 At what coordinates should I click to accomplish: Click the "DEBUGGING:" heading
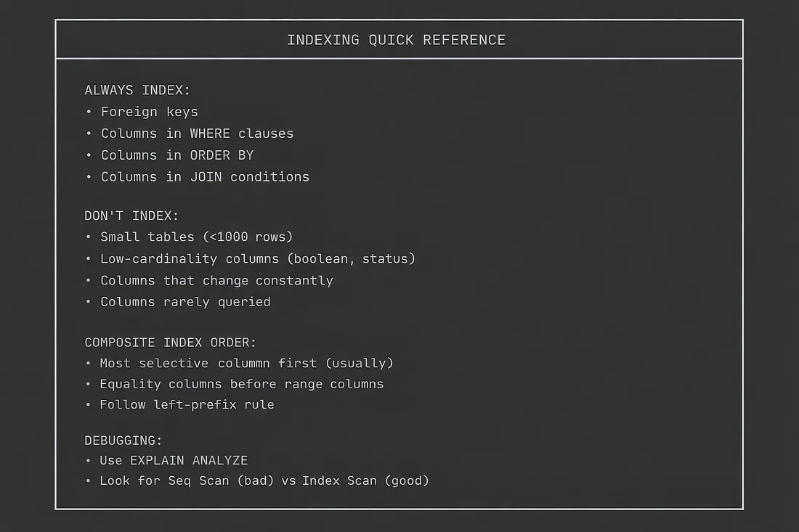[123, 441]
